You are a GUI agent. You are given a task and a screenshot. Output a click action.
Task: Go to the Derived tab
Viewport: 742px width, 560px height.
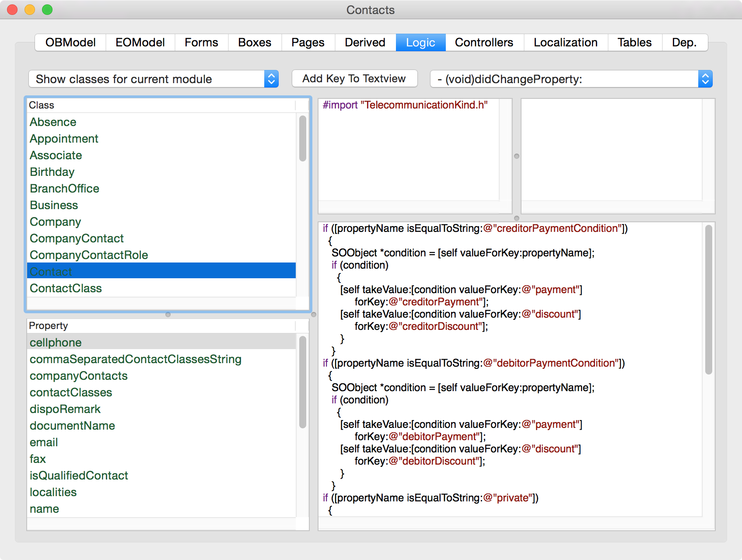coord(365,42)
